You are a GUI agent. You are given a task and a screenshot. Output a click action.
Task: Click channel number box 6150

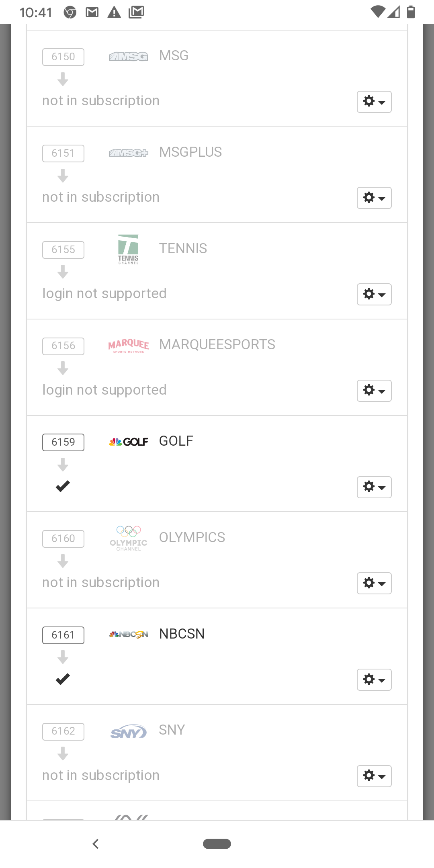(x=63, y=57)
